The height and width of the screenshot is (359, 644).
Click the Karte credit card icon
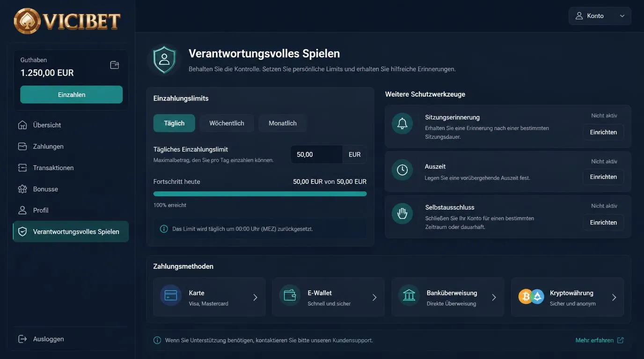(x=171, y=295)
